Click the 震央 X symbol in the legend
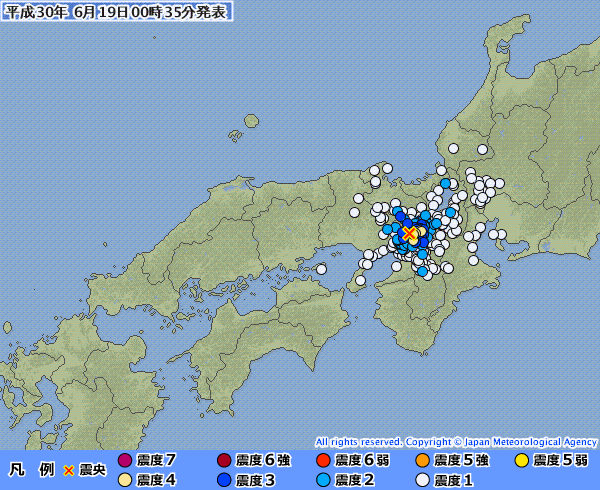The image size is (600, 490). [68, 470]
